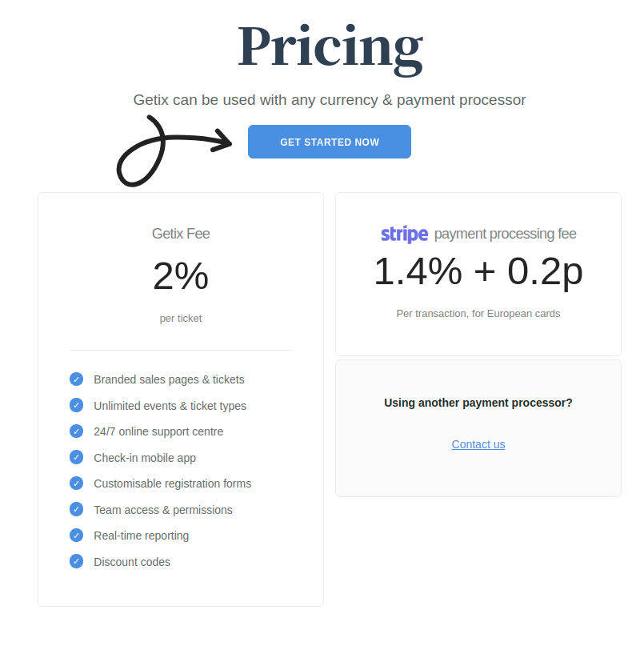Click the checkmark beside Branded sales pages & tickets
Image resolution: width=644 pixels, height=650 pixels.
click(x=76, y=379)
